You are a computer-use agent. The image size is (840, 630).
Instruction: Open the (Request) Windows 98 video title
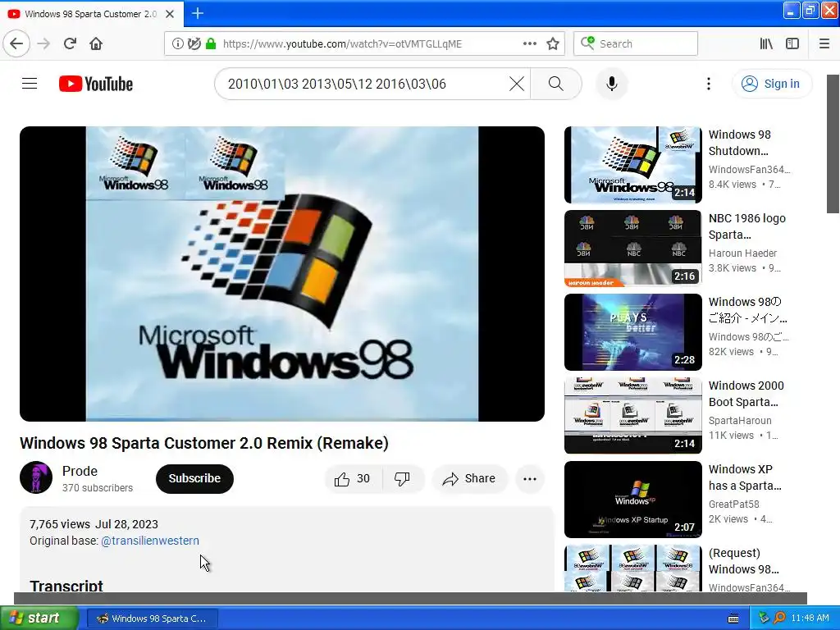pyautogui.click(x=743, y=561)
